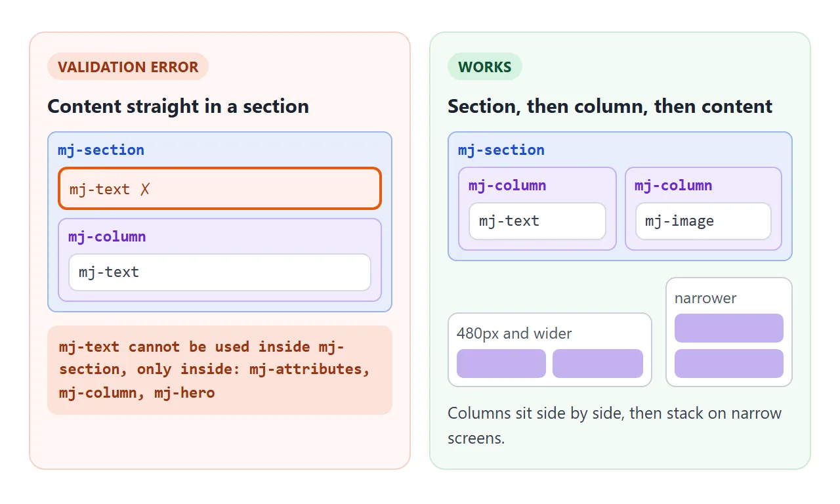Select the white mj-text box in the error panel's column
Viewport: 840px width, 504px height.
click(220, 272)
